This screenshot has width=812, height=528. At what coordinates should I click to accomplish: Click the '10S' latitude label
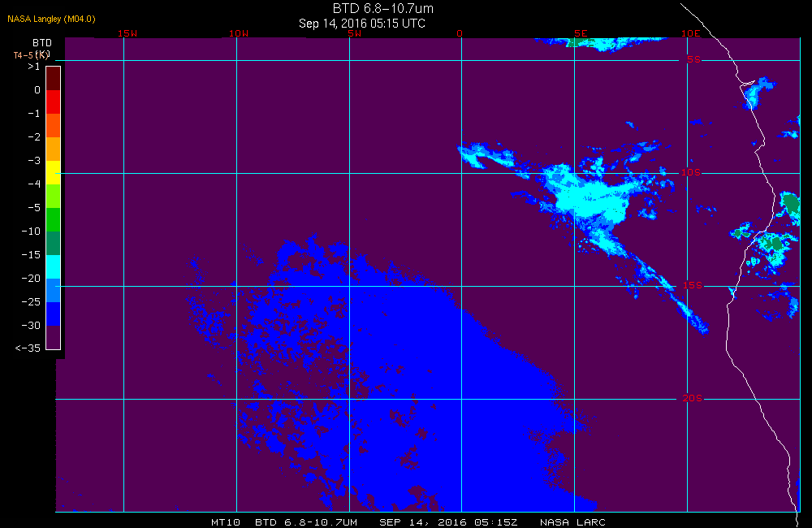coord(691,172)
